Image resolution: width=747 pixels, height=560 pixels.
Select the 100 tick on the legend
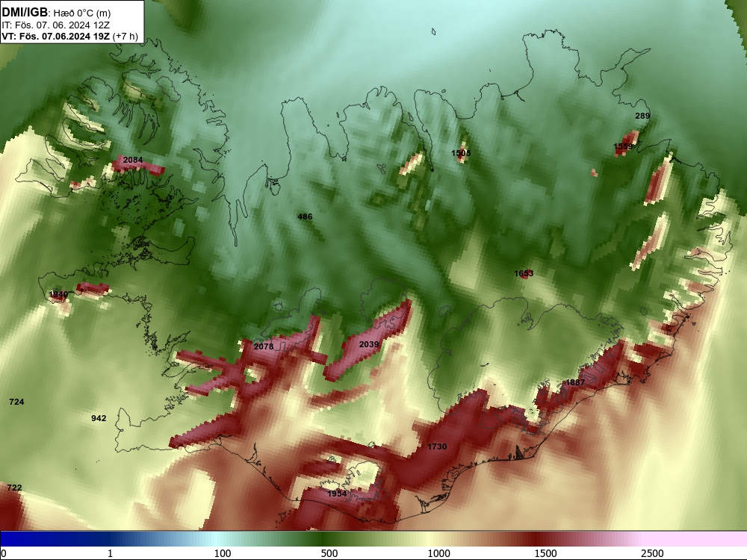[223, 553]
